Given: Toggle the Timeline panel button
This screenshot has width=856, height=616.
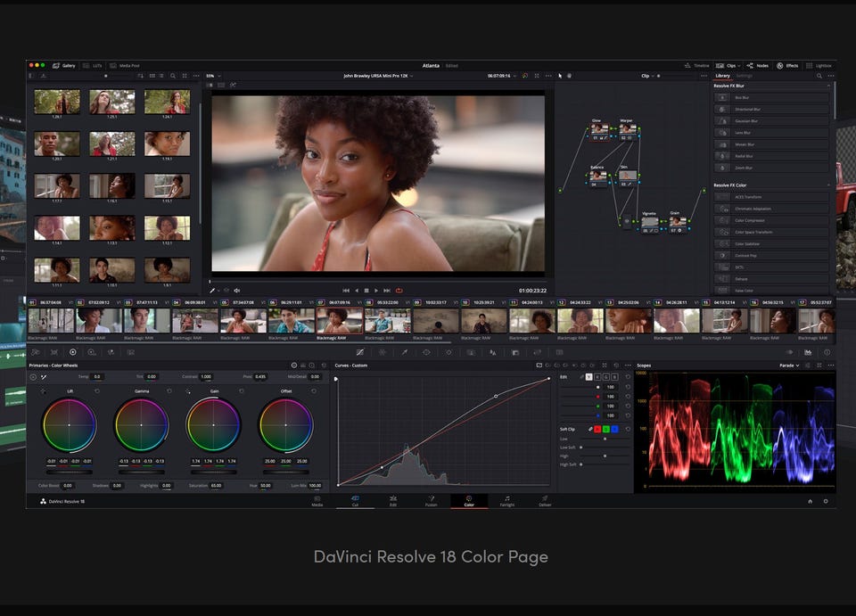Looking at the screenshot, I should point(697,65).
